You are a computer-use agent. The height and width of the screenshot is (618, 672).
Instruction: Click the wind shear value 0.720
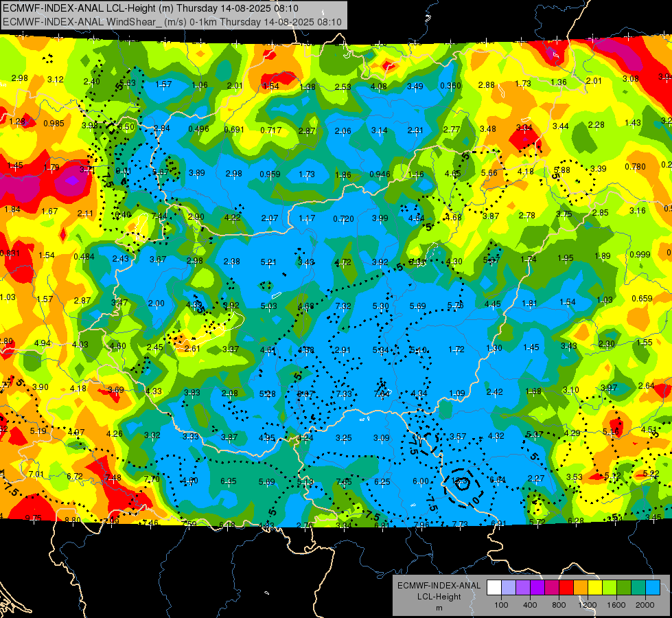click(344, 219)
